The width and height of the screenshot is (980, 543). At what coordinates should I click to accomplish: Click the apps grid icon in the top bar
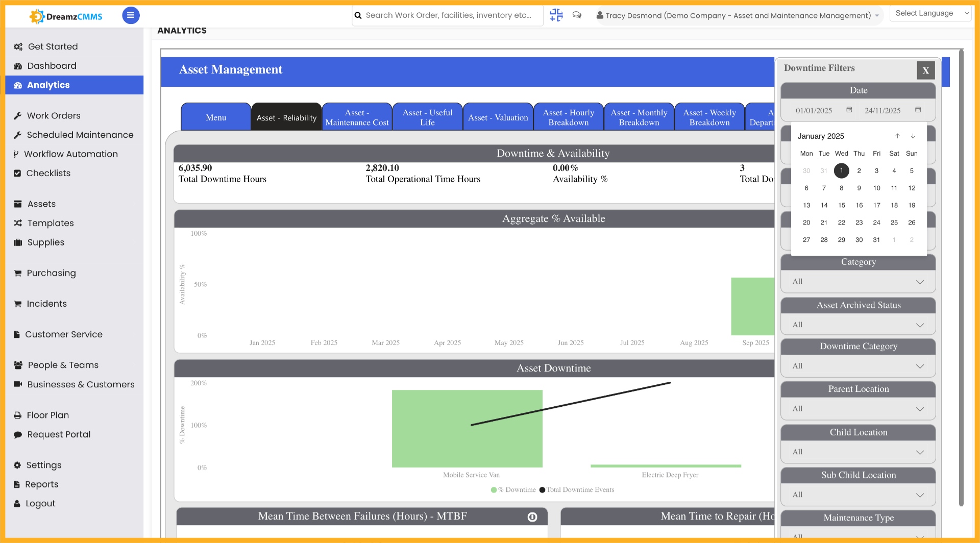[x=556, y=15]
